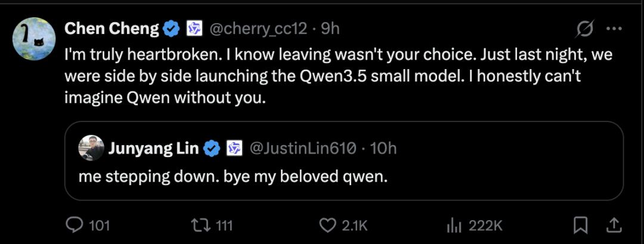Click Chen Cheng's affiliation badge icon
The height and width of the screenshot is (244, 644).
[x=195, y=28]
